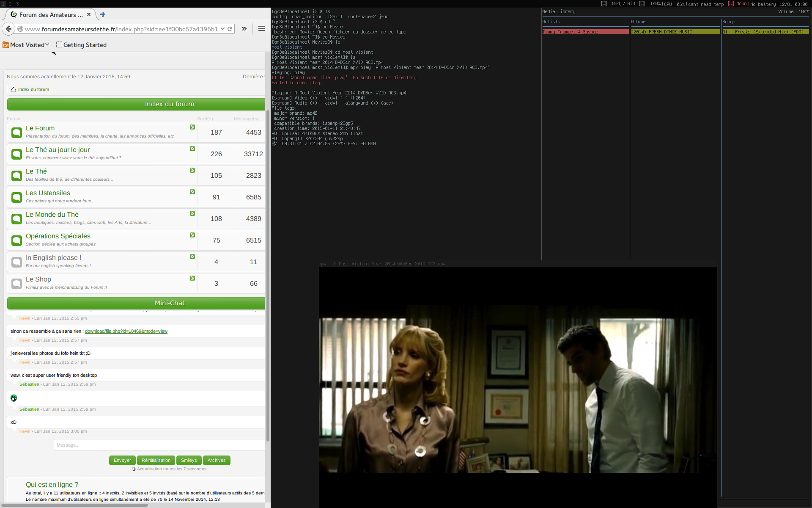812x508 pixels.
Task: Go back with the Firefox back arrow
Action: 8,29
